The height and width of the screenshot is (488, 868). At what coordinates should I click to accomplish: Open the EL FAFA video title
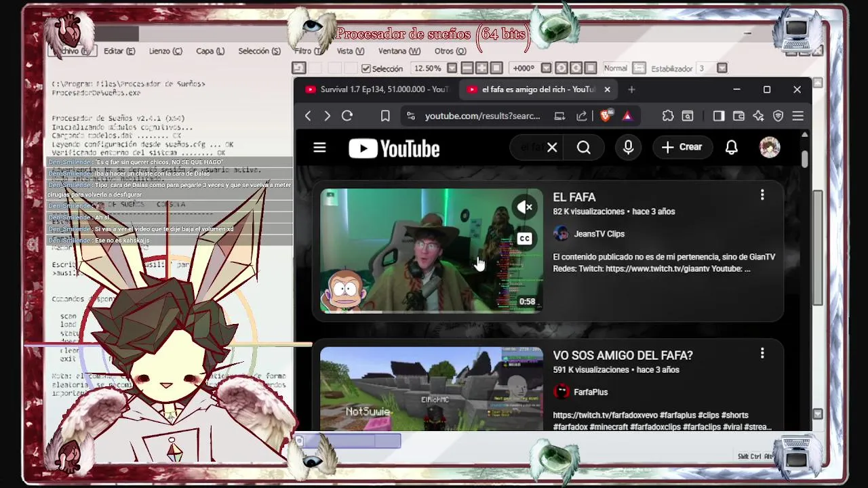click(574, 197)
